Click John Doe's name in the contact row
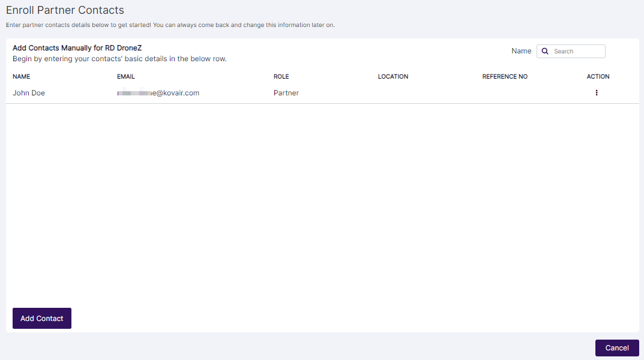Screen dimensions: 644x360 [x=28, y=93]
